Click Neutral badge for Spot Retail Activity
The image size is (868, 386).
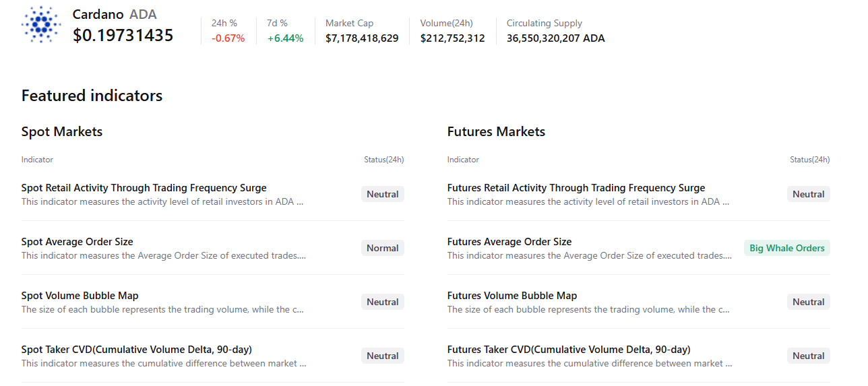pos(383,194)
